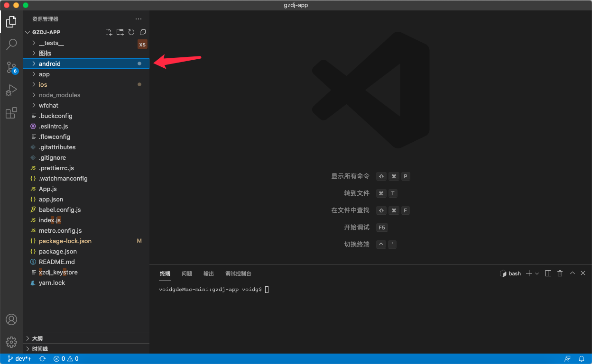Open the package.json file

point(86,251)
